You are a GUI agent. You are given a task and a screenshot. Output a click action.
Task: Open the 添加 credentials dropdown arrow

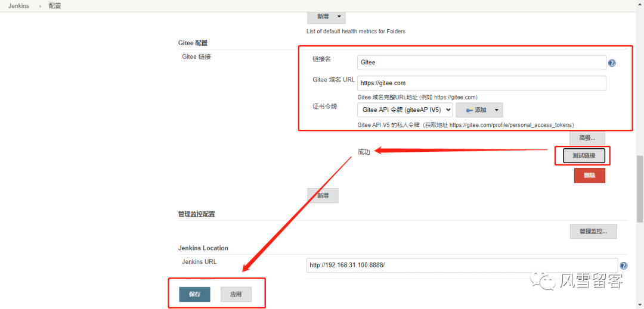point(496,110)
